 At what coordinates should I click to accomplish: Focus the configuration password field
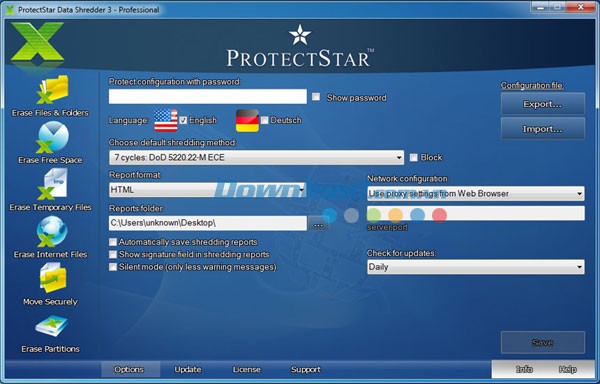(x=208, y=97)
